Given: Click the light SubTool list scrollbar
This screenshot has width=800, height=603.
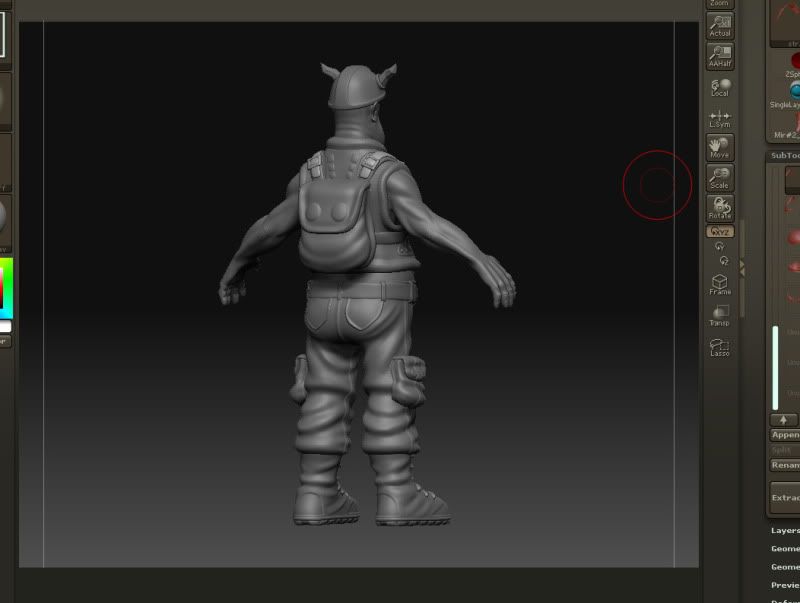Looking at the screenshot, I should point(776,368).
